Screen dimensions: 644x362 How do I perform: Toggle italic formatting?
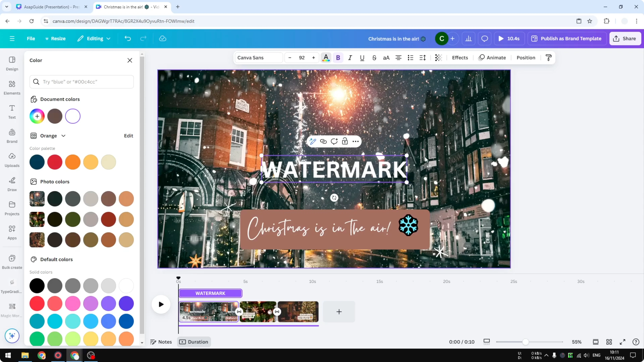(x=350, y=58)
